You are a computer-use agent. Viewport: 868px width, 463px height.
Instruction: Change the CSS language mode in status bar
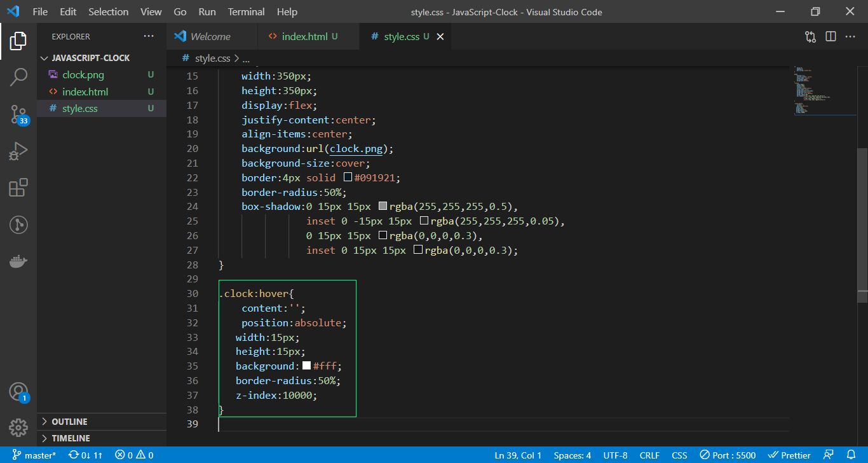pos(679,455)
